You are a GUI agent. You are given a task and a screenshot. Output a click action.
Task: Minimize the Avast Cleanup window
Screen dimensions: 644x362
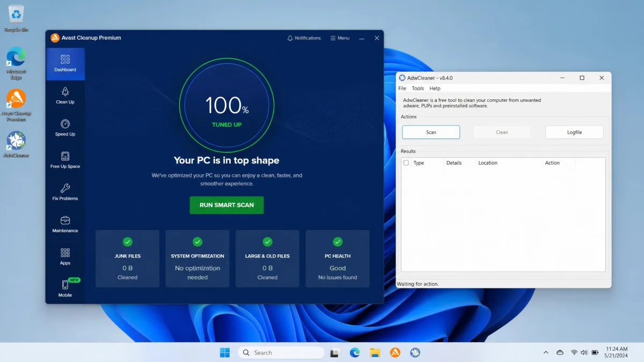[x=362, y=38]
